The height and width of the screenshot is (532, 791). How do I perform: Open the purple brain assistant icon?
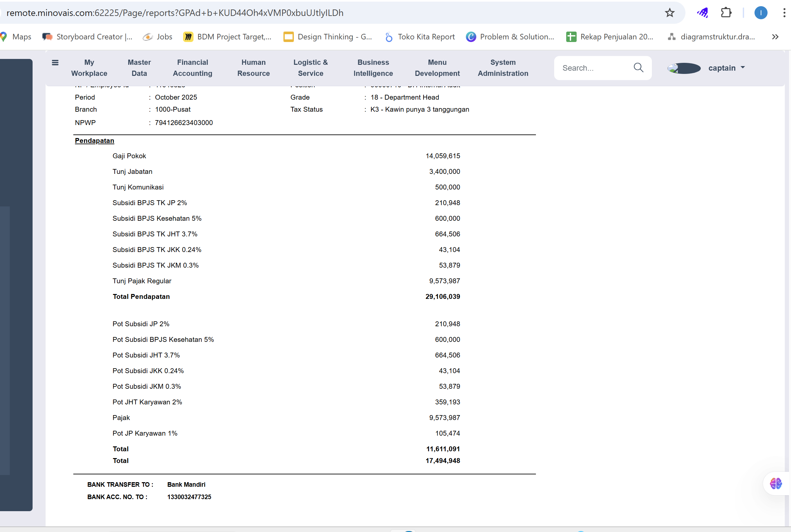[776, 483]
